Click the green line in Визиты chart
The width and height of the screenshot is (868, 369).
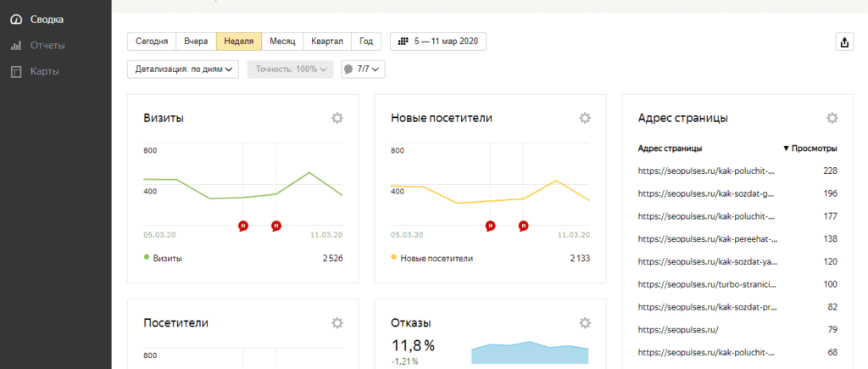coord(243,198)
